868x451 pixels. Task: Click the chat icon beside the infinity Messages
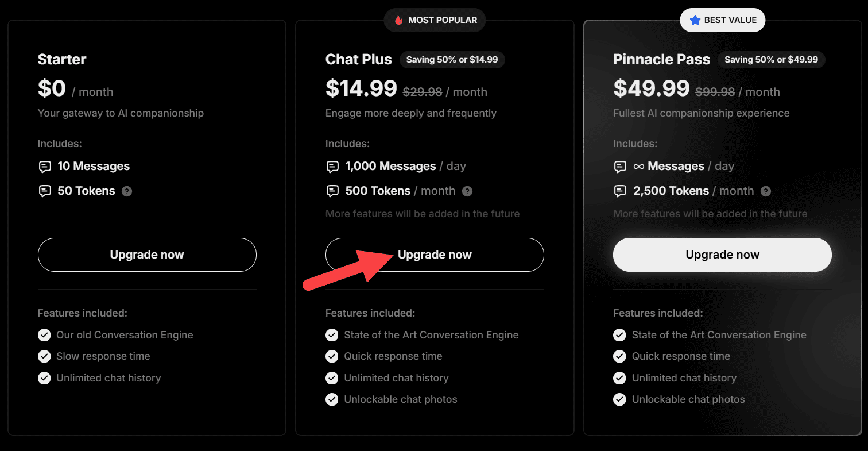coord(620,167)
